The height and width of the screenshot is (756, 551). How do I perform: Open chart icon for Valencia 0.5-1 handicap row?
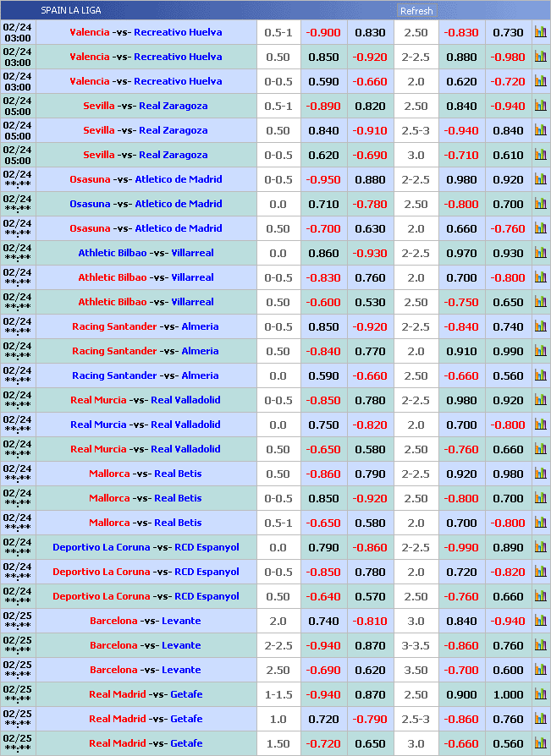(540, 32)
